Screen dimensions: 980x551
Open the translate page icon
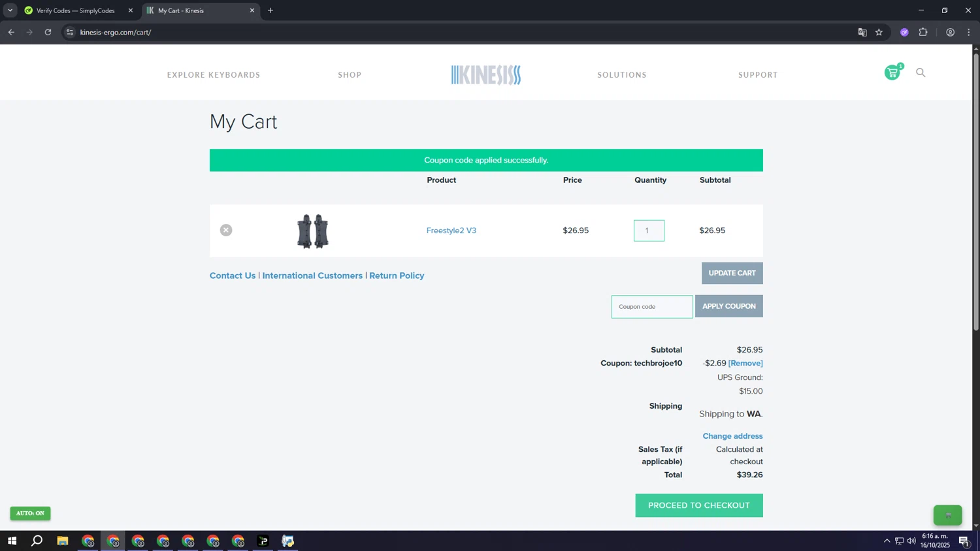862,32
